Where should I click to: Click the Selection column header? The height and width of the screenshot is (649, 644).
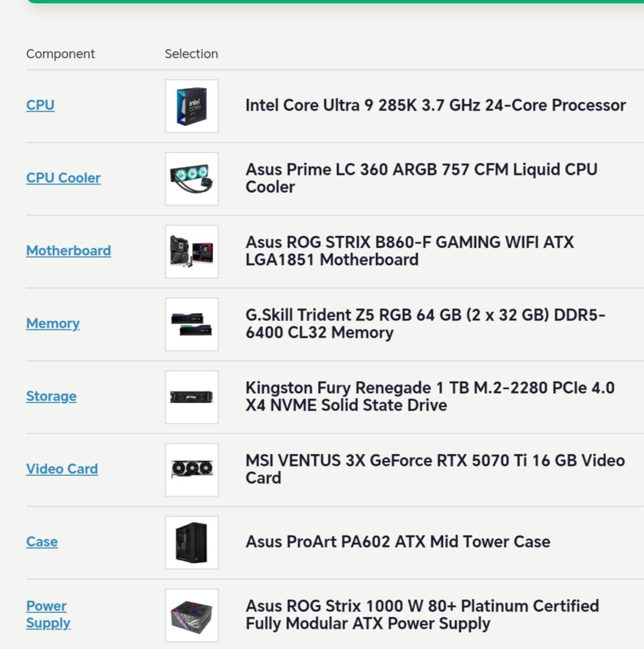[x=191, y=54]
